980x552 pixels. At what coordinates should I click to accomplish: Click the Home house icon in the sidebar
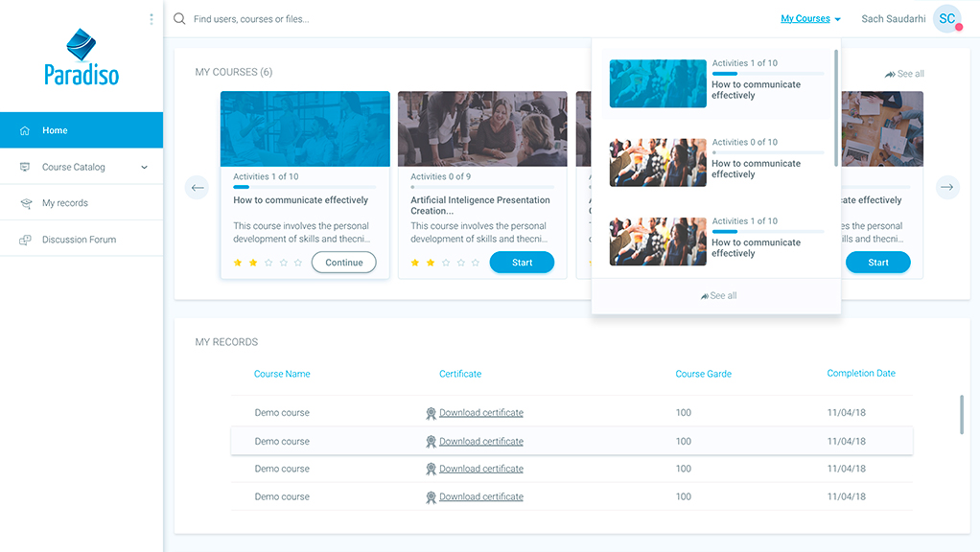[25, 130]
